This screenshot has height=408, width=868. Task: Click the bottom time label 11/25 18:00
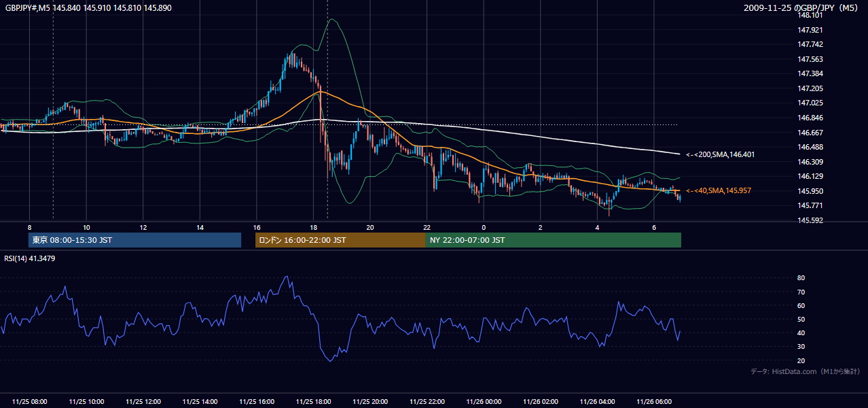pyautogui.click(x=313, y=402)
